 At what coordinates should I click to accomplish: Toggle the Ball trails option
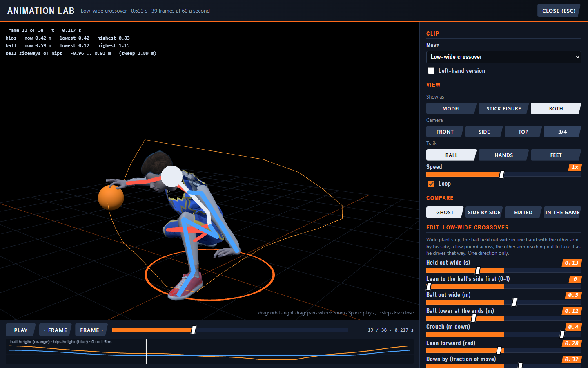(x=451, y=155)
